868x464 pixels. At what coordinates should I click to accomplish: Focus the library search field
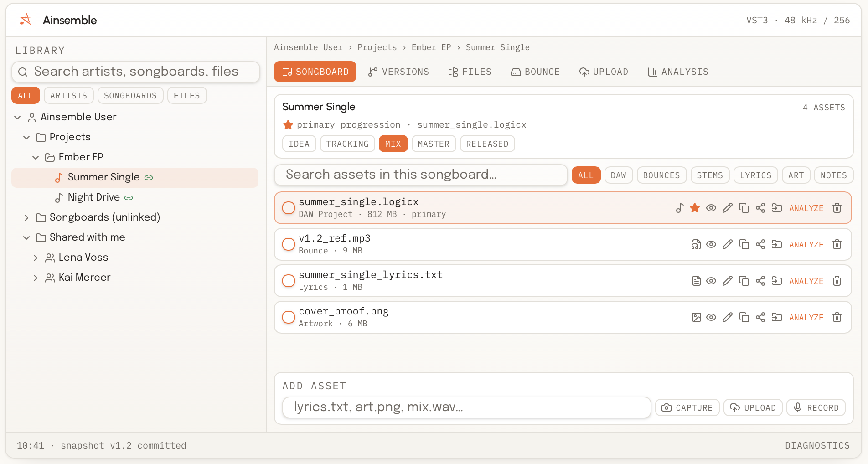tap(136, 72)
